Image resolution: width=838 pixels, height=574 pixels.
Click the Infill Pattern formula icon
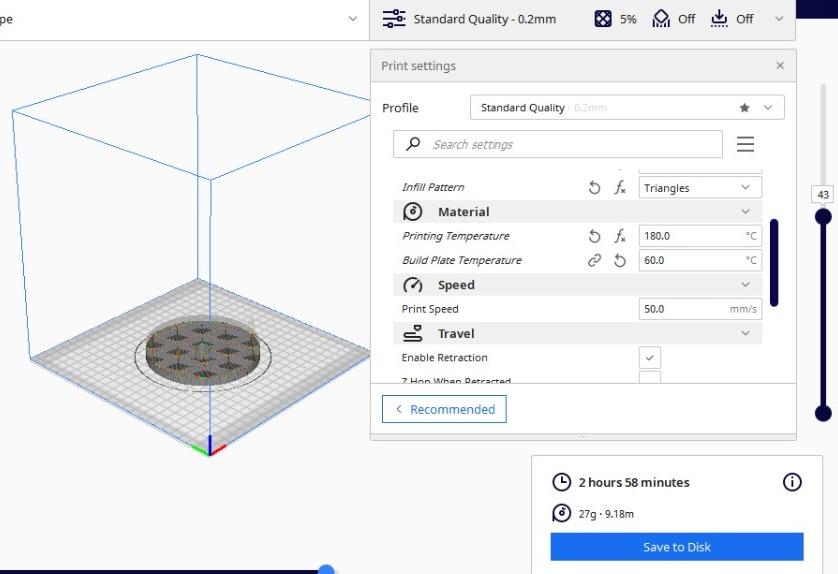pos(619,188)
